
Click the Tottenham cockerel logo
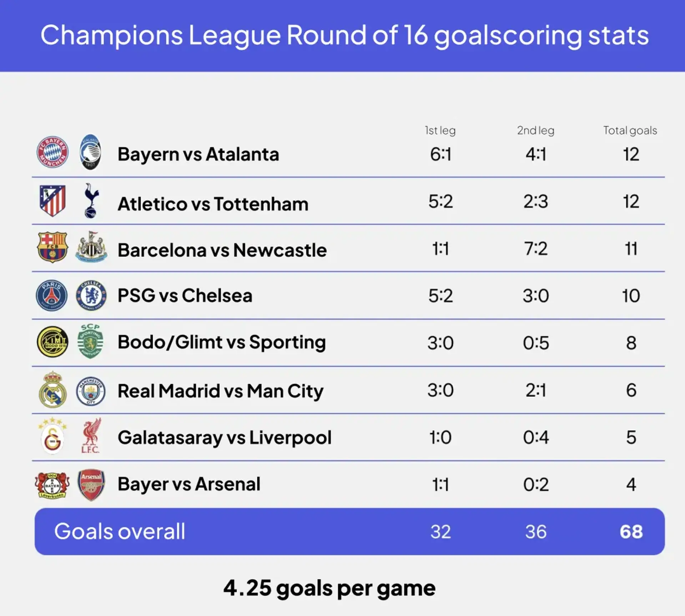point(91,201)
